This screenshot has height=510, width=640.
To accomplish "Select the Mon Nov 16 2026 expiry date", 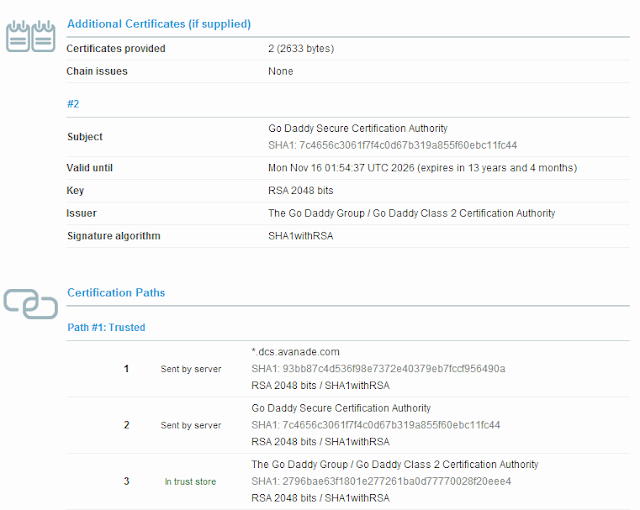I will [x=422, y=168].
